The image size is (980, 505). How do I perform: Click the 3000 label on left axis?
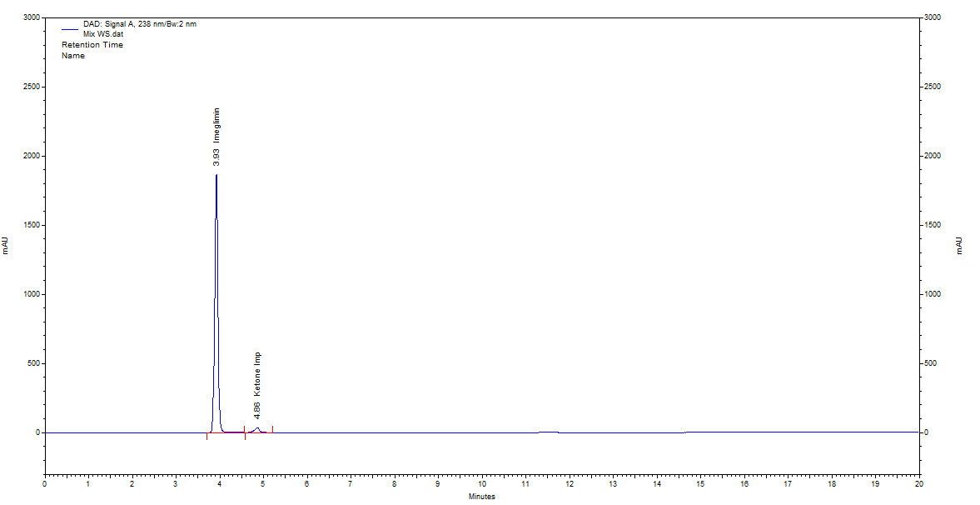(30, 17)
